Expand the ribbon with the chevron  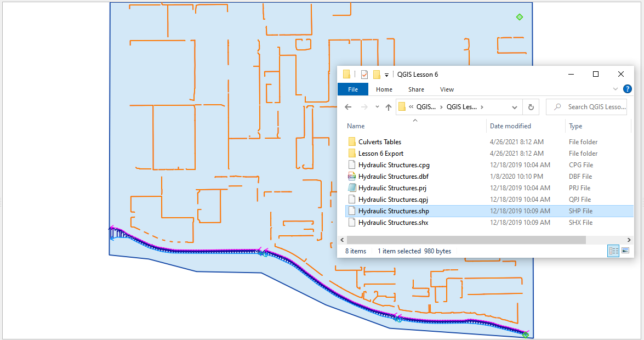pos(615,89)
